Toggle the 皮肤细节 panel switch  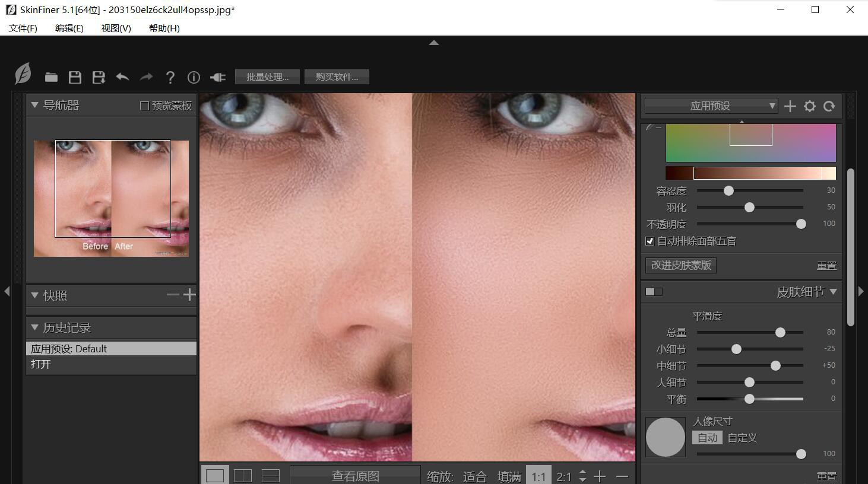654,292
